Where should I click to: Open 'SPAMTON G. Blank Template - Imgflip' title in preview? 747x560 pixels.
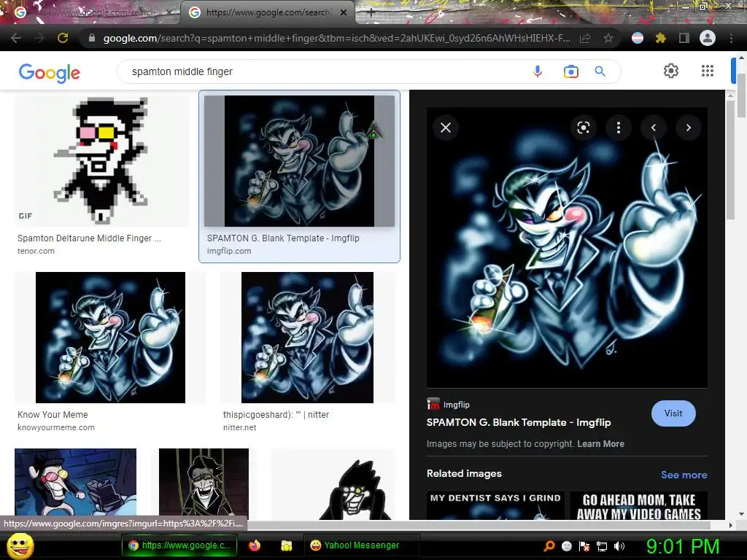point(519,422)
